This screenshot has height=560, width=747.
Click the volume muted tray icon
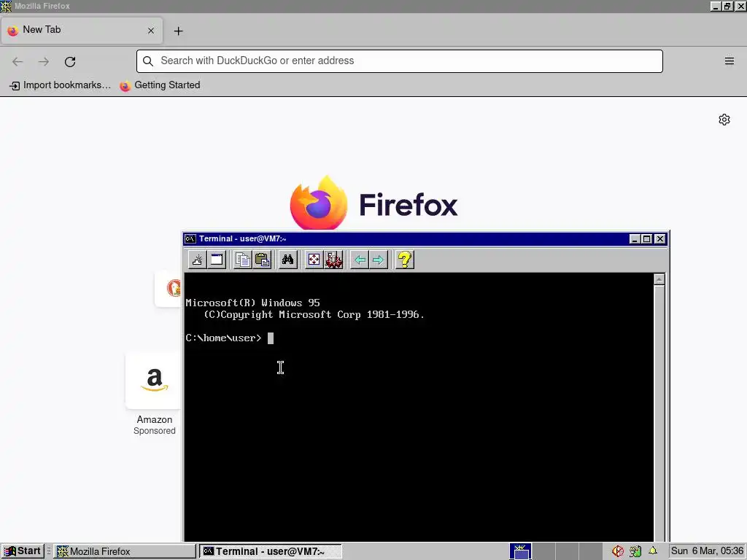point(618,551)
